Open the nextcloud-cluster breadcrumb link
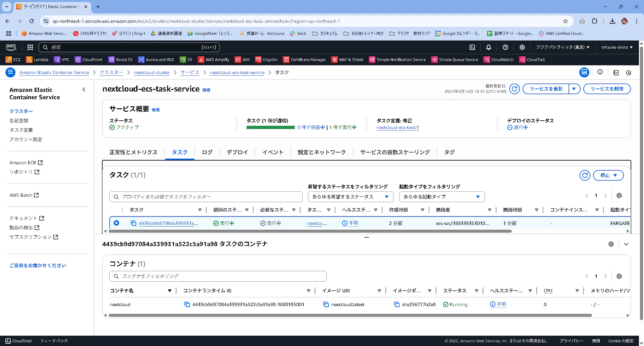 pos(152,72)
